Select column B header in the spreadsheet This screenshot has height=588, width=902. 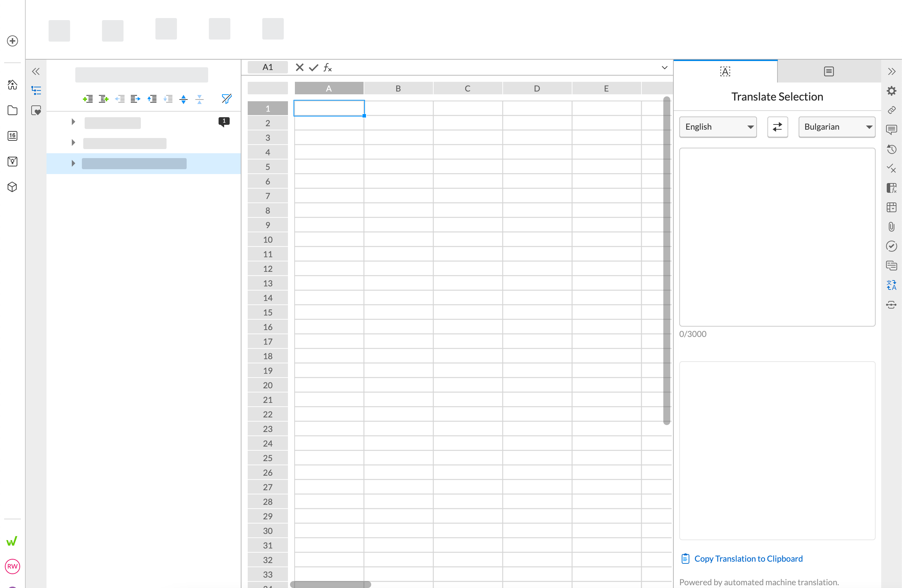(x=398, y=88)
